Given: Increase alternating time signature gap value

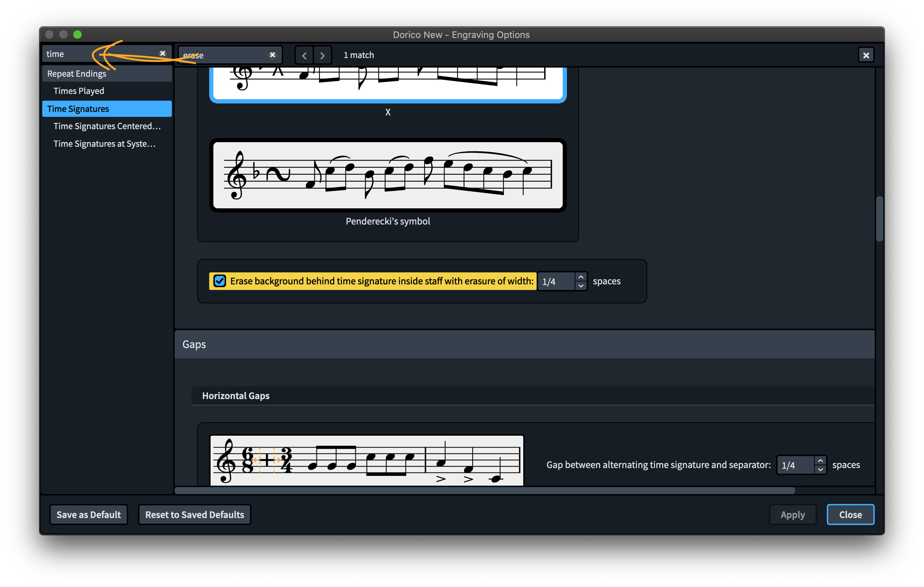Looking at the screenshot, I should [x=820, y=460].
